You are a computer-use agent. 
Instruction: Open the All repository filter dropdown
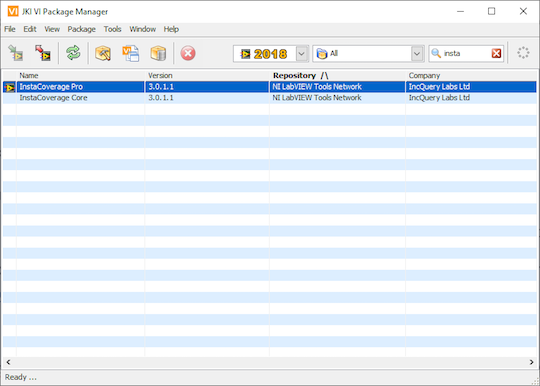368,54
